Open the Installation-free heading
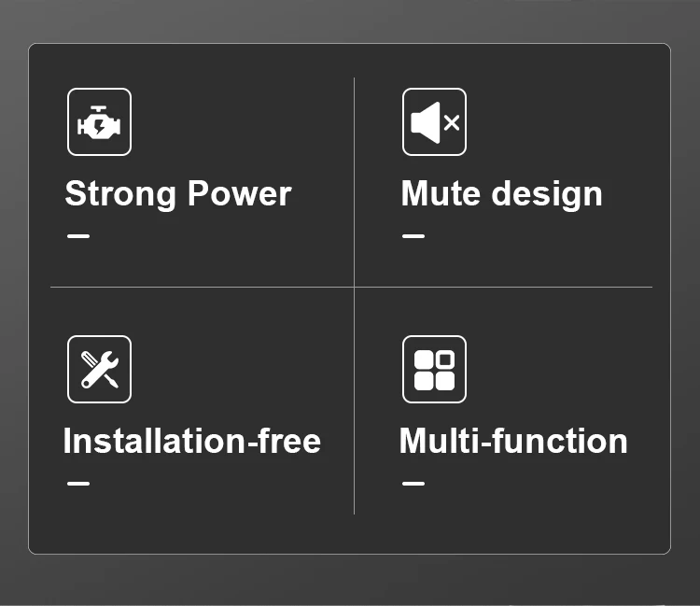 point(191,441)
